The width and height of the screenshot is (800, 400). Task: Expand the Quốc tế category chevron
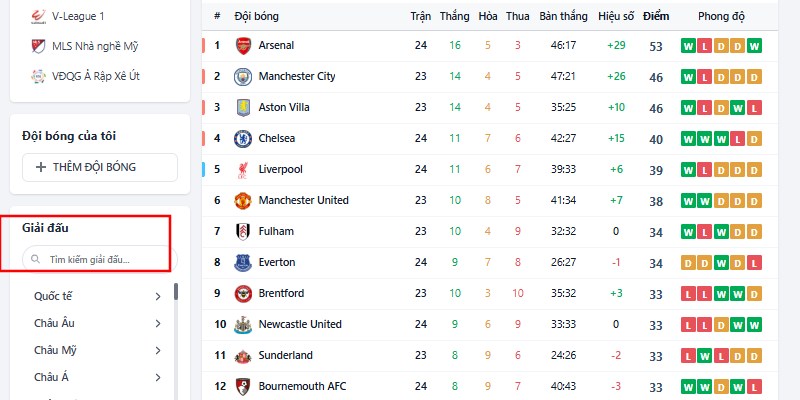158,296
